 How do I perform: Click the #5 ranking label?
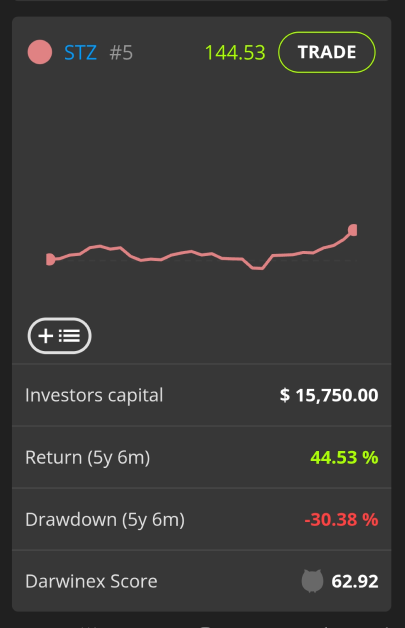coord(121,52)
